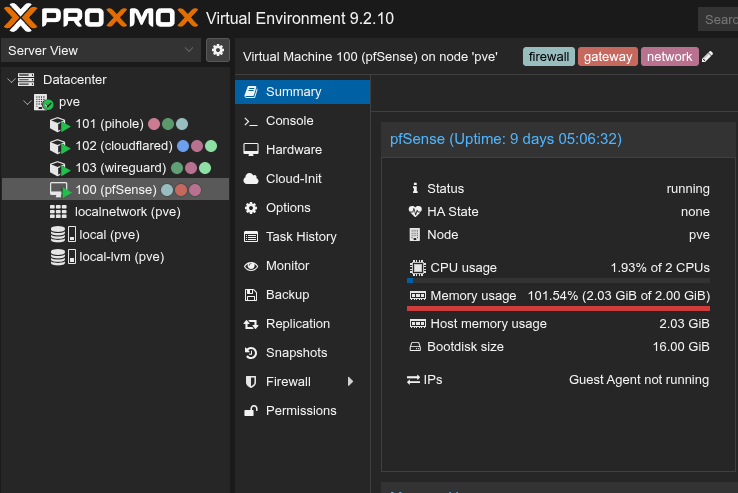Click the Proxmox logo

point(101,18)
